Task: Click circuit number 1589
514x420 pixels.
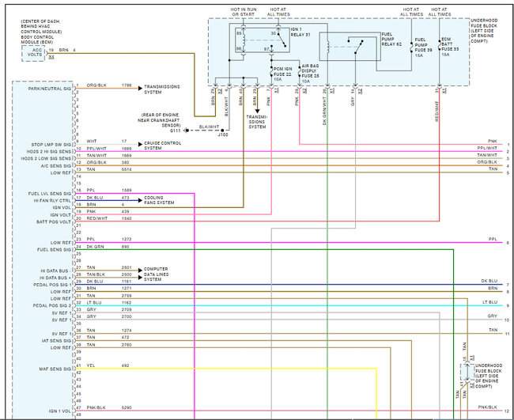Action: point(127,190)
